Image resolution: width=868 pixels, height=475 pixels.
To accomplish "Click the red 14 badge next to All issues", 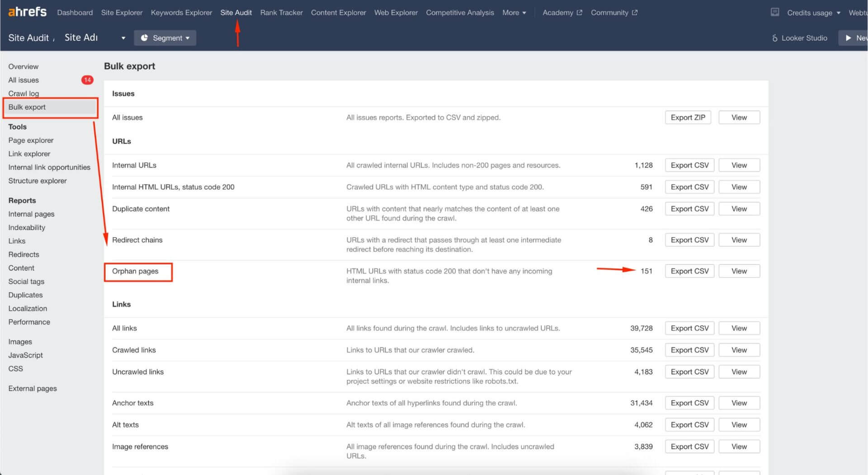I will point(87,80).
